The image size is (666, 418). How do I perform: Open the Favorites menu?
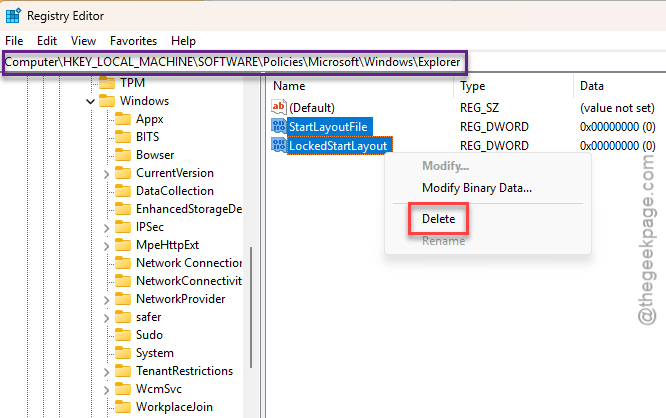[x=133, y=41]
